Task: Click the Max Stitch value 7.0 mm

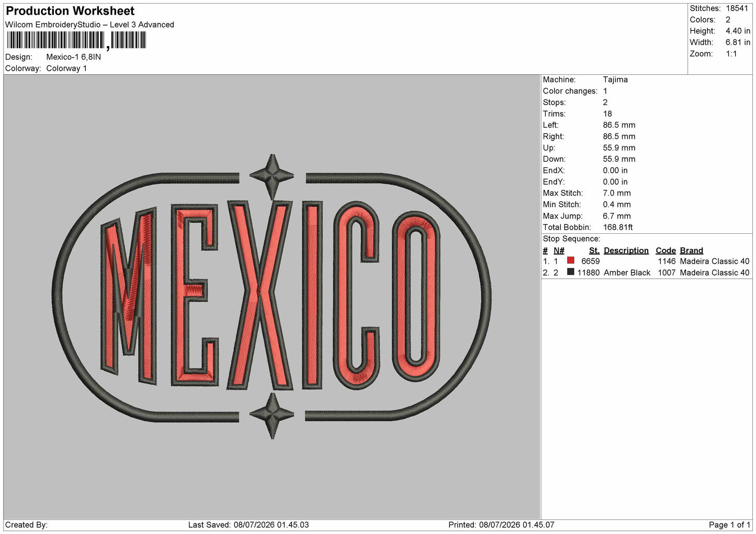Action: tap(617, 193)
